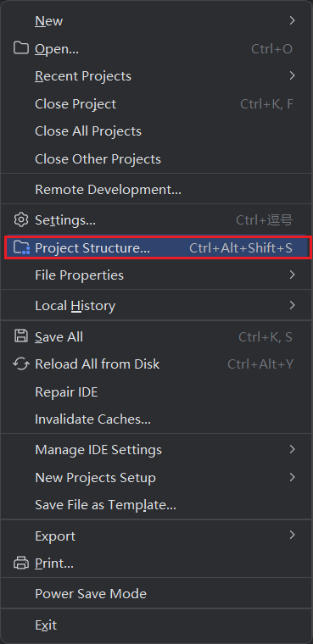Expand the New submenu arrow
This screenshot has width=313, height=644.
click(x=292, y=20)
